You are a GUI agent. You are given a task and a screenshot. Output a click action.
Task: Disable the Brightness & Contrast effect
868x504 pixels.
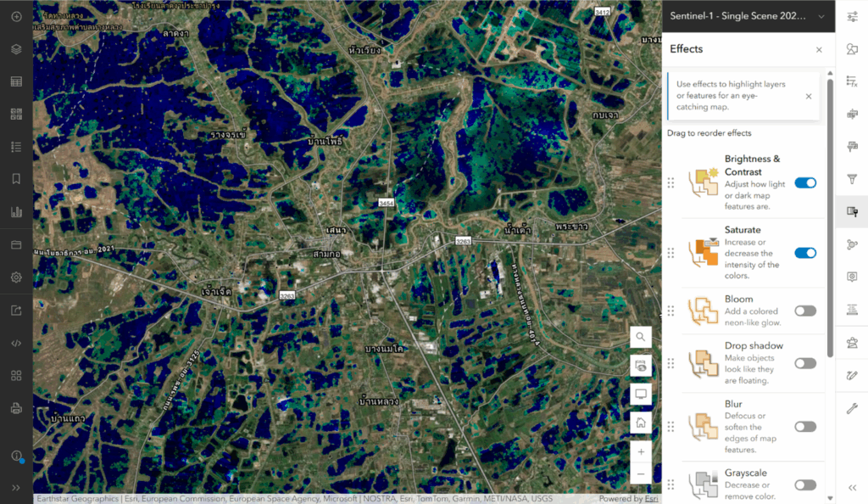tap(805, 182)
